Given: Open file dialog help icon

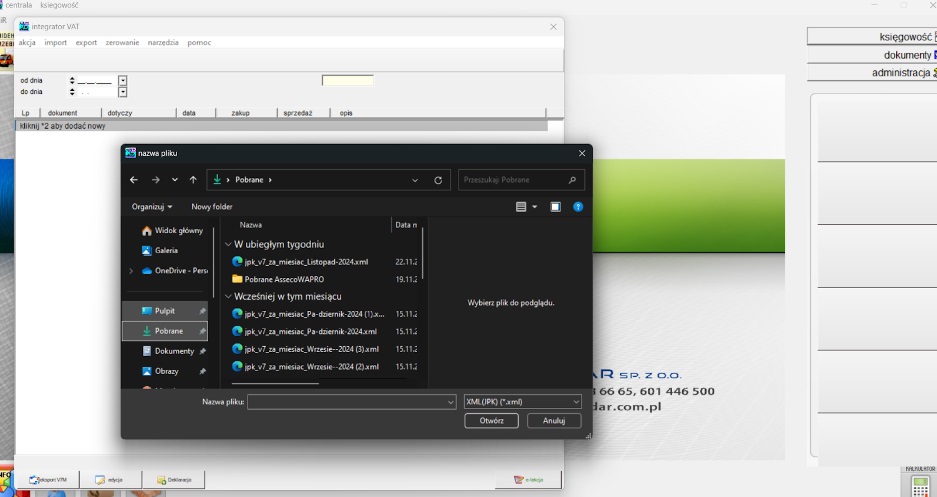Looking at the screenshot, I should [x=578, y=207].
